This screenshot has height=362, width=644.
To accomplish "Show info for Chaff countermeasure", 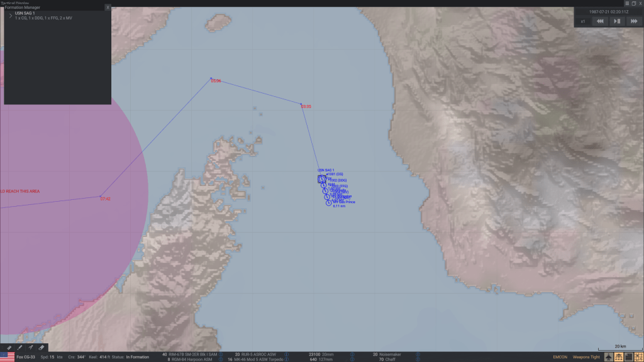I will (x=399, y=359).
